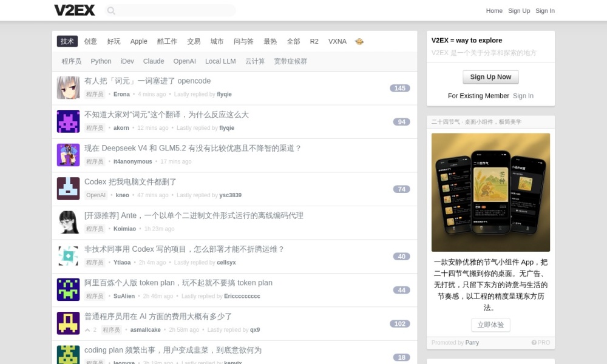Open SuAlien's green pixel avatar
This screenshot has width=607, height=364.
point(68,290)
